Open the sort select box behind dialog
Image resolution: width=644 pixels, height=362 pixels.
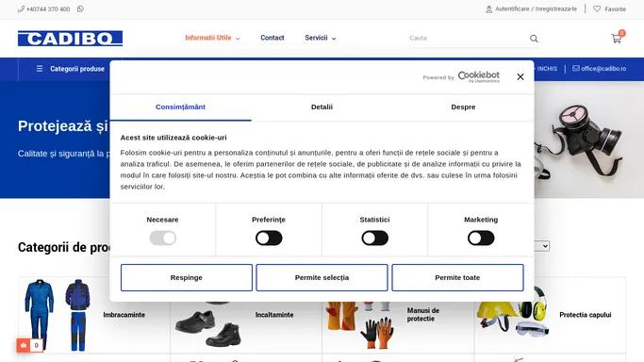tap(542, 246)
